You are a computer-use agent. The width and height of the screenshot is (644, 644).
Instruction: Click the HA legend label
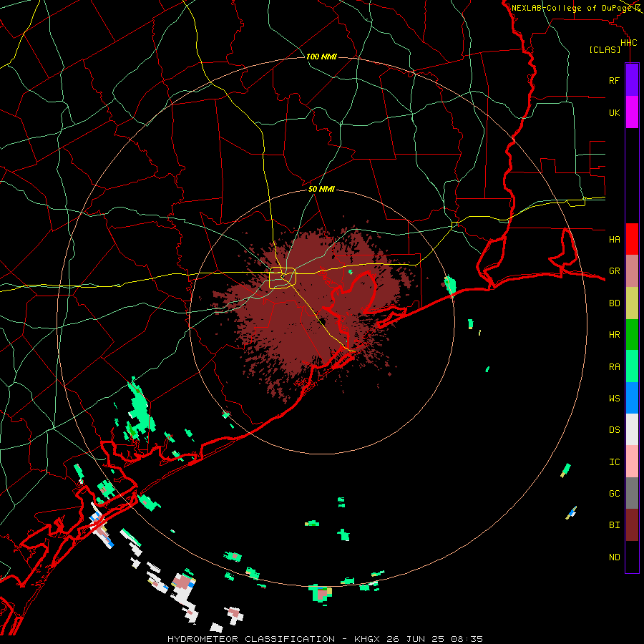[x=614, y=239]
